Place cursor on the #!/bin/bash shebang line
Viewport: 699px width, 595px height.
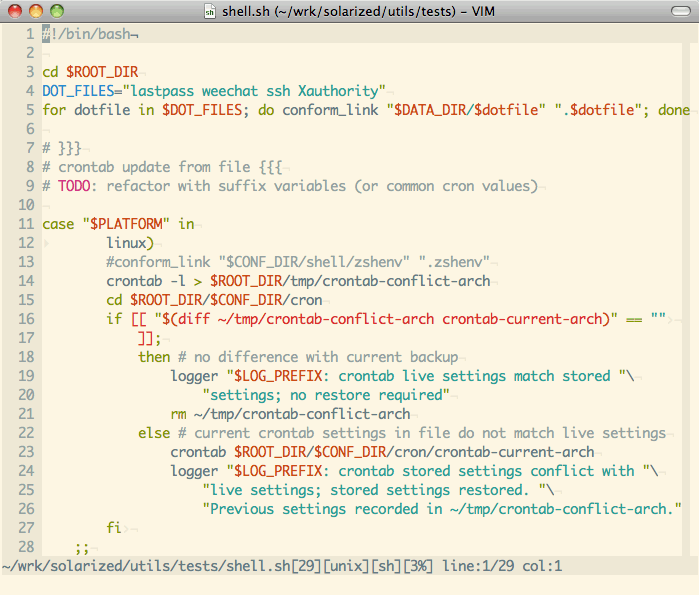(90, 34)
